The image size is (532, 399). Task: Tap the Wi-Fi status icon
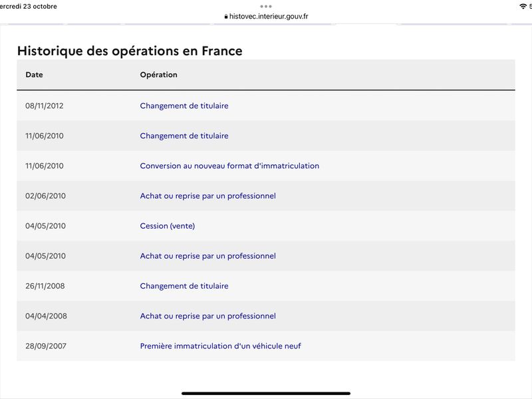(x=523, y=6)
